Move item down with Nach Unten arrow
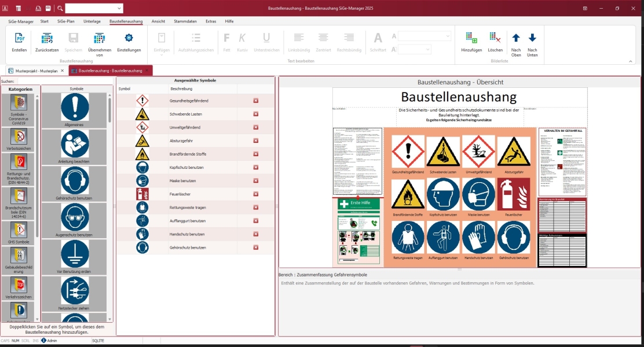 (532, 38)
